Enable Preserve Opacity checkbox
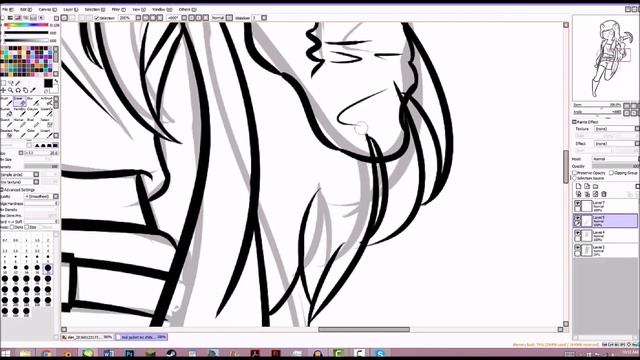640x360 pixels. coord(575,173)
